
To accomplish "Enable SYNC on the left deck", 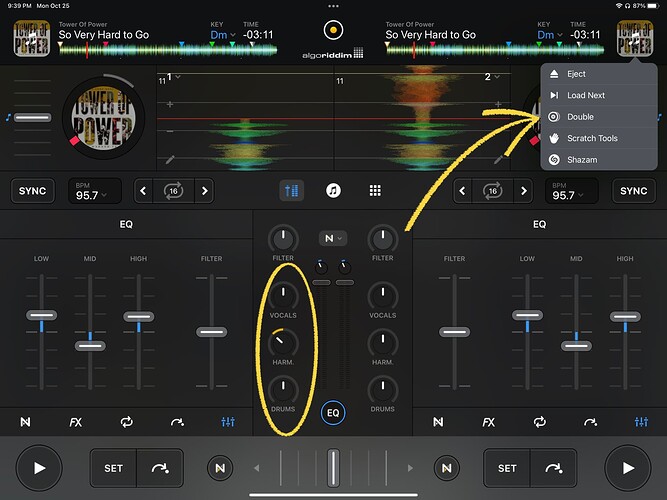I will coord(32,191).
